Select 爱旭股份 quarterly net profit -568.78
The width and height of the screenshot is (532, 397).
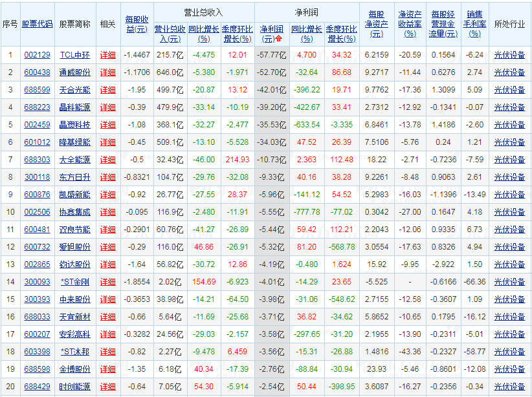tap(342, 247)
